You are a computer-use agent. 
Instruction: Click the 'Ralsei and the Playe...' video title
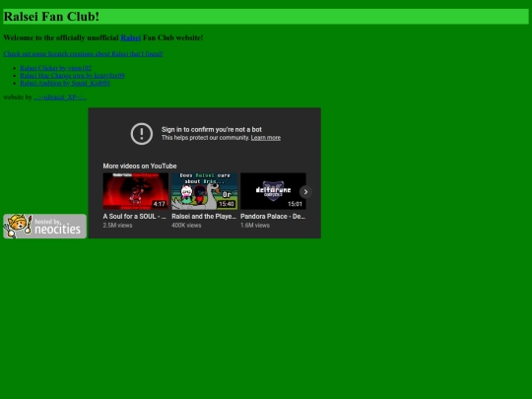[204, 217]
